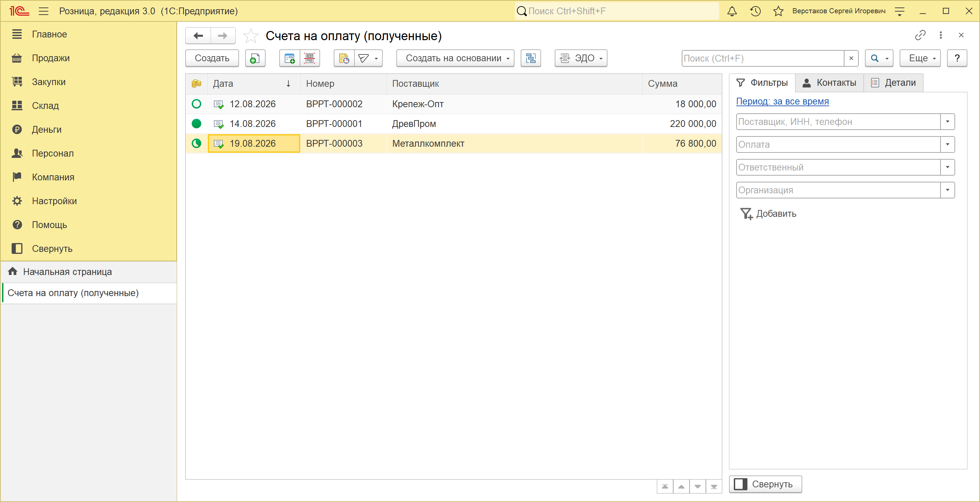Show related documents structure icon
Screen dimensions: 980x502
click(530, 58)
